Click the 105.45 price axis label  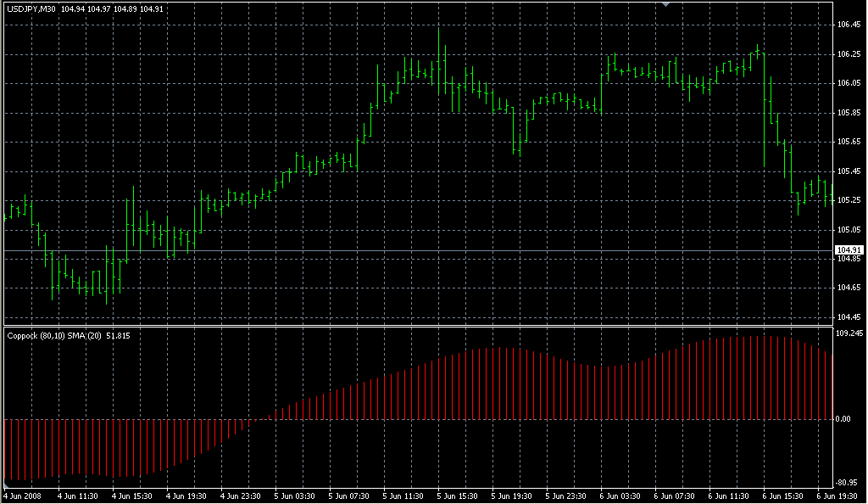click(x=849, y=171)
